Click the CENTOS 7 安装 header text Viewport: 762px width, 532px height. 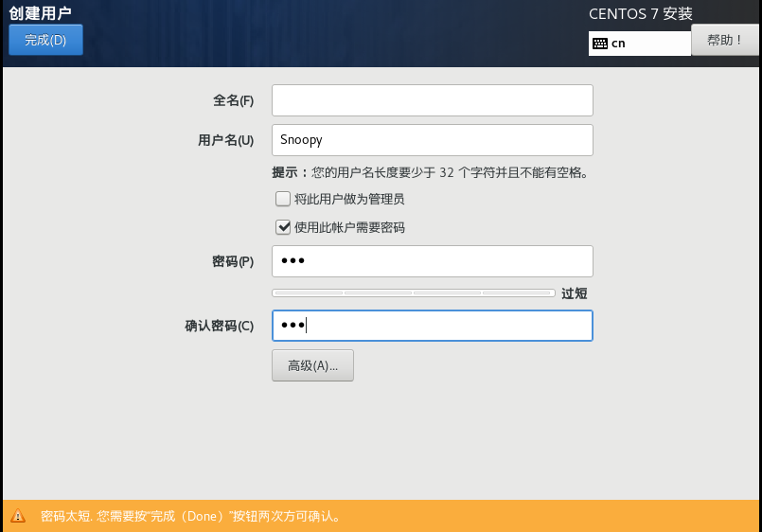click(x=641, y=13)
